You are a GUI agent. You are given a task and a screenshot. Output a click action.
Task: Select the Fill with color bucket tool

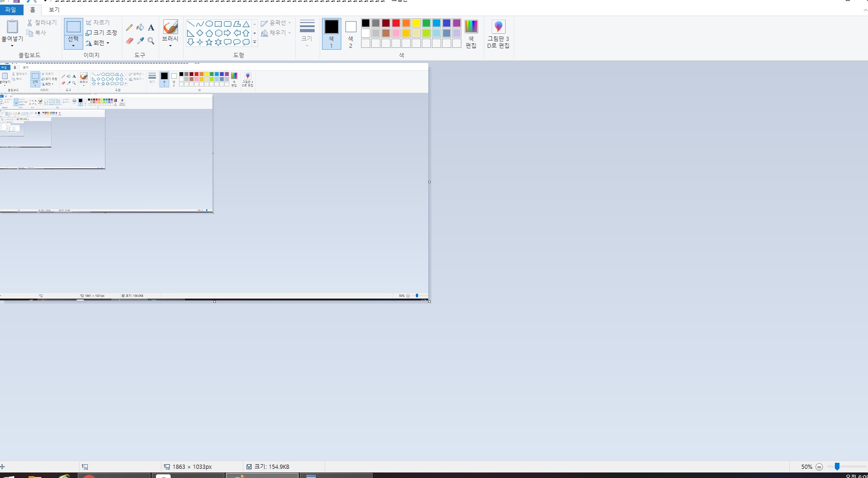[x=140, y=28]
